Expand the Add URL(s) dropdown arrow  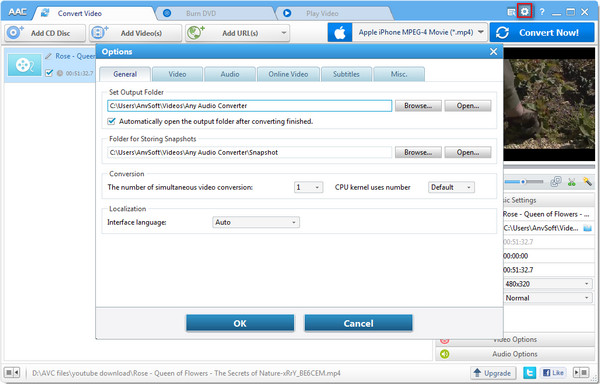[284, 33]
